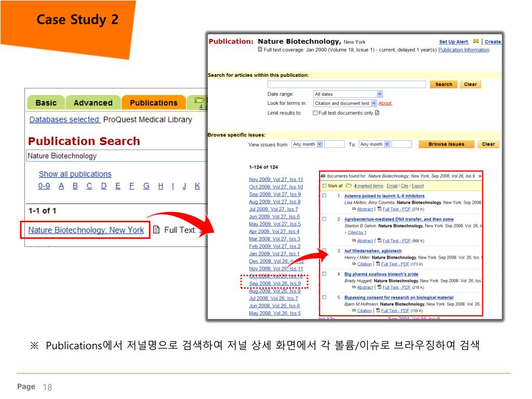Open the Advanced search tab

[x=93, y=102]
